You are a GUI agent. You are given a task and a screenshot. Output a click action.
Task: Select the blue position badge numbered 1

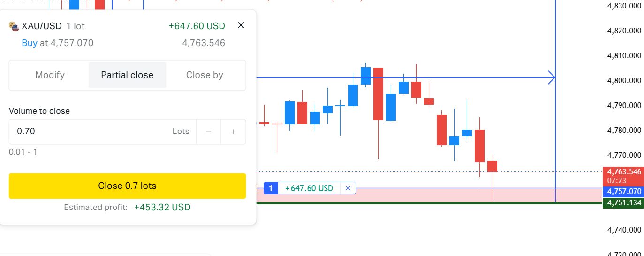click(x=271, y=188)
